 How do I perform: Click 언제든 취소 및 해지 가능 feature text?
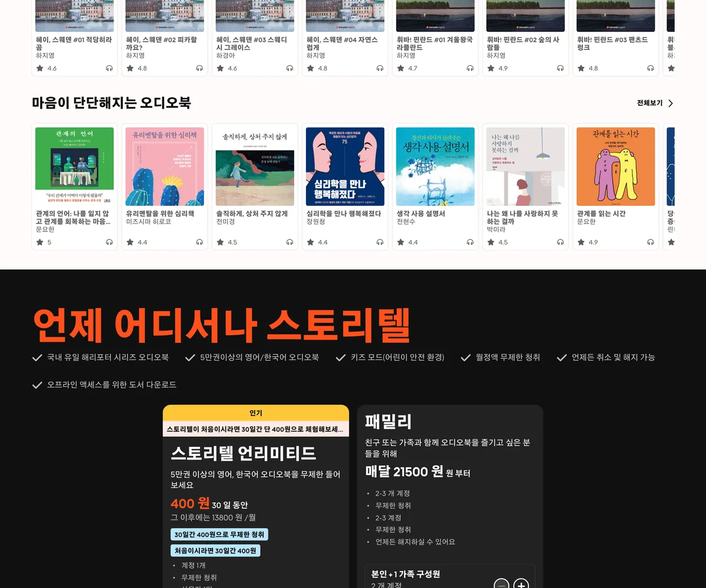(613, 358)
